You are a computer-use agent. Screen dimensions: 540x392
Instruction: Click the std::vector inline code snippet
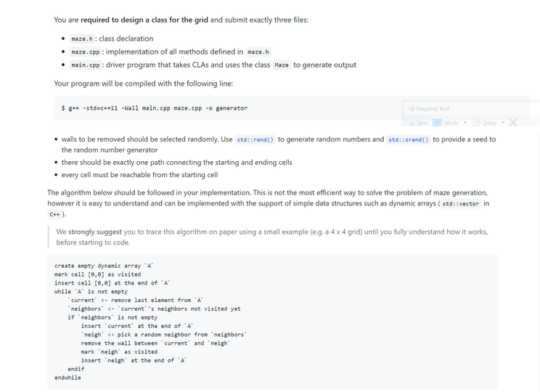coord(460,203)
